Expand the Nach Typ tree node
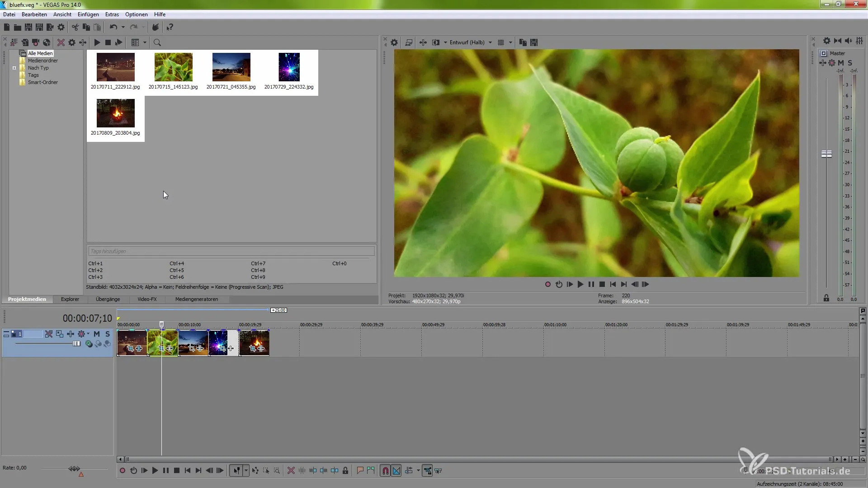Viewport: 868px width, 488px height. pos(14,68)
